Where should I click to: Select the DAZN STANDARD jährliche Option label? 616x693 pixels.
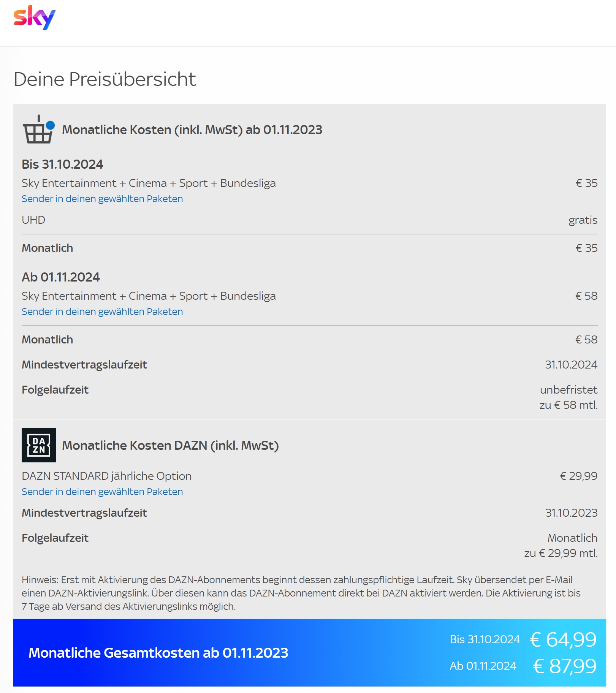pyautogui.click(x=106, y=476)
